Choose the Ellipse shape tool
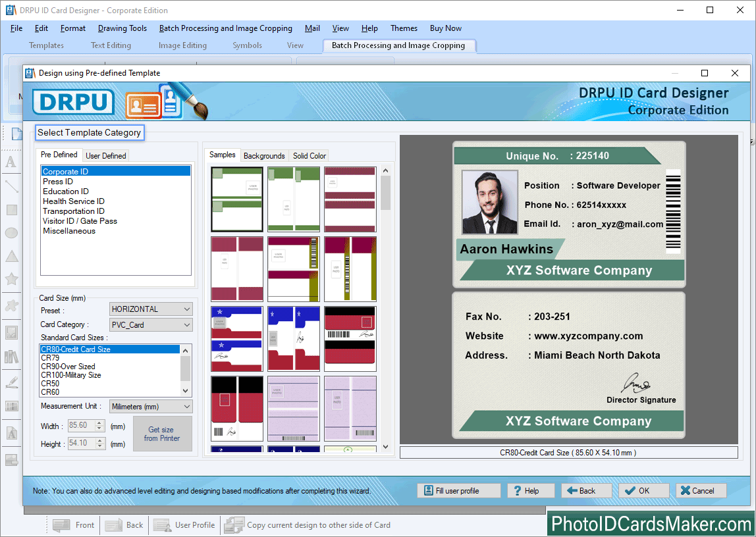This screenshot has height=537, width=756. (11, 233)
